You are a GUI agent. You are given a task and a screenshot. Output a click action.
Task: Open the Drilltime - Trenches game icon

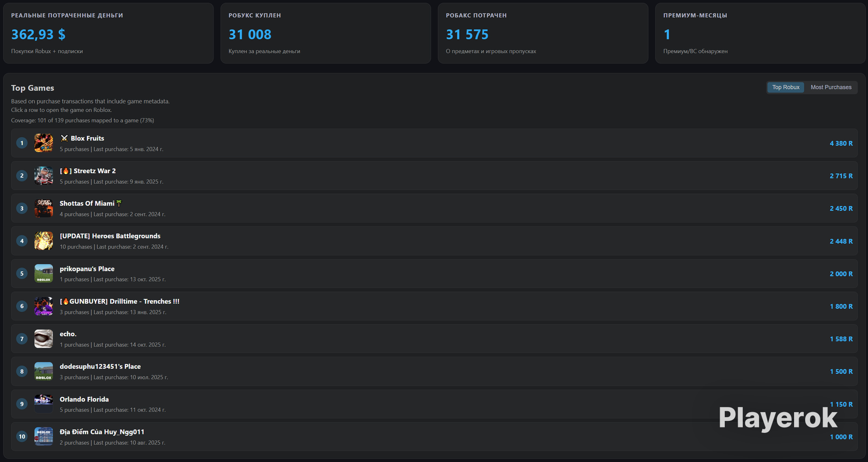pyautogui.click(x=43, y=306)
